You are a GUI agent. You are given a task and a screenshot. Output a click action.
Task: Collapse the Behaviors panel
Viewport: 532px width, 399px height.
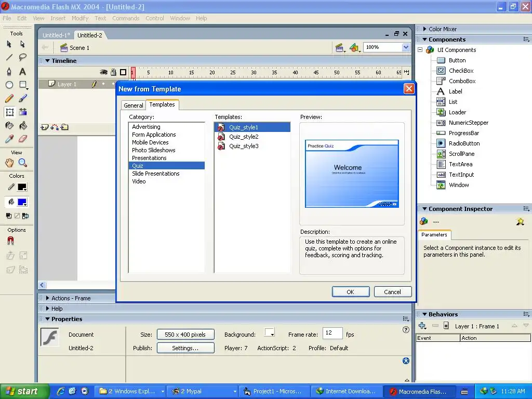424,314
